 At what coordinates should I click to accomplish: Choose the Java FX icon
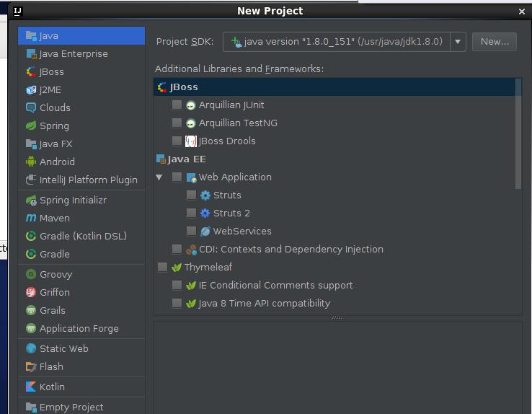coord(31,144)
